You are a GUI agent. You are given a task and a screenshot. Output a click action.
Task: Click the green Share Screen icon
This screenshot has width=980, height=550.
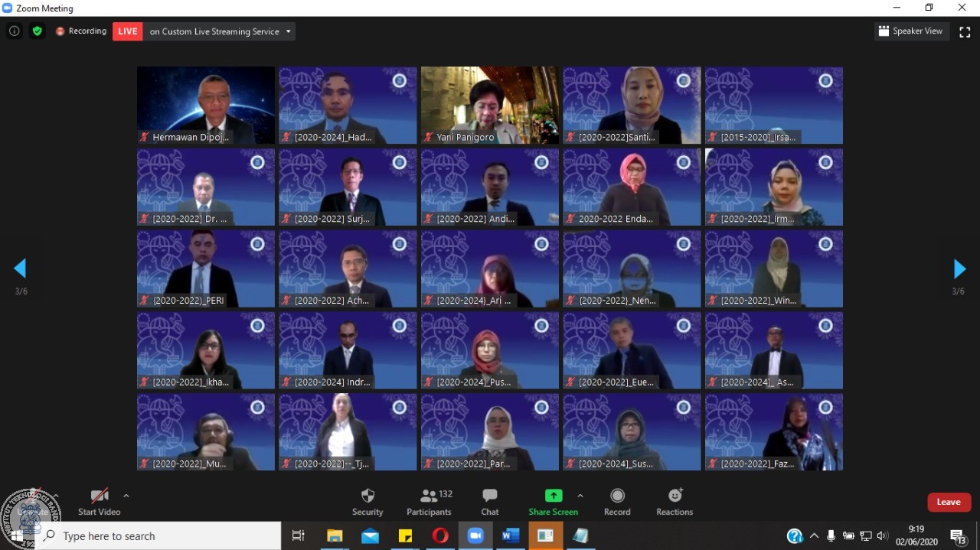pyautogui.click(x=553, y=496)
